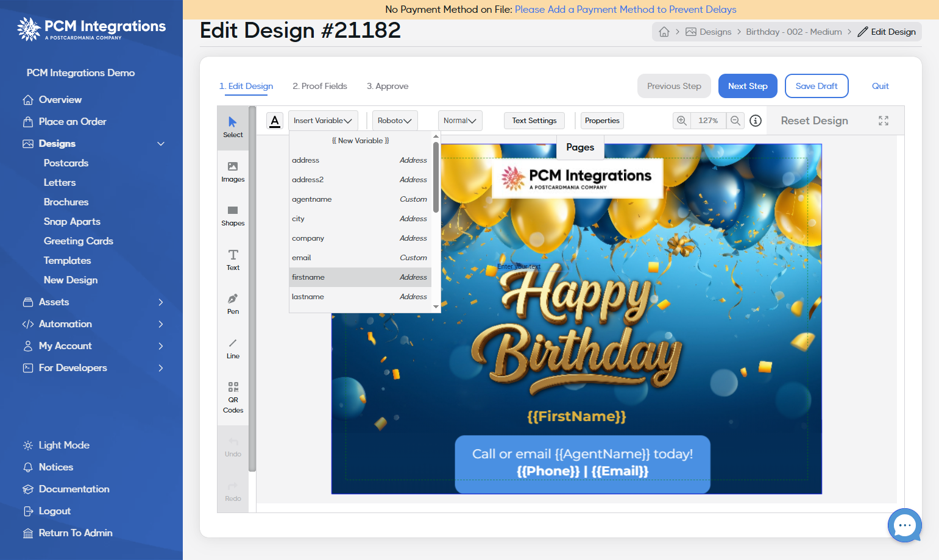Open Overview in the sidebar
Image resolution: width=939 pixels, height=560 pixels.
click(60, 99)
